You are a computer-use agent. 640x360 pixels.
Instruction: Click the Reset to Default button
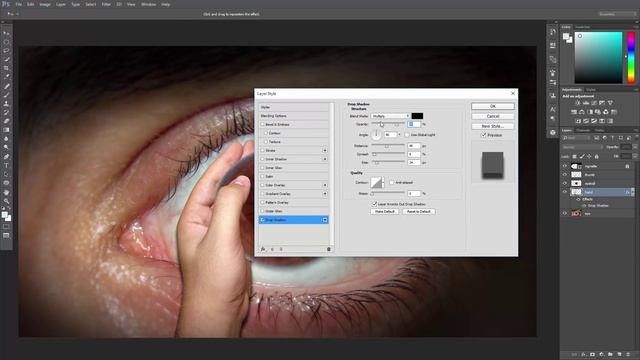pyautogui.click(x=419, y=211)
